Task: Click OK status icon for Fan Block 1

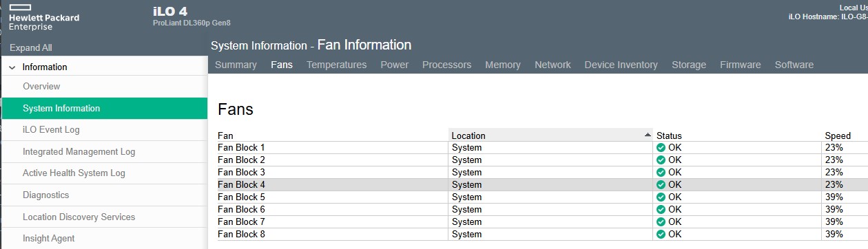Action: pyautogui.click(x=661, y=148)
